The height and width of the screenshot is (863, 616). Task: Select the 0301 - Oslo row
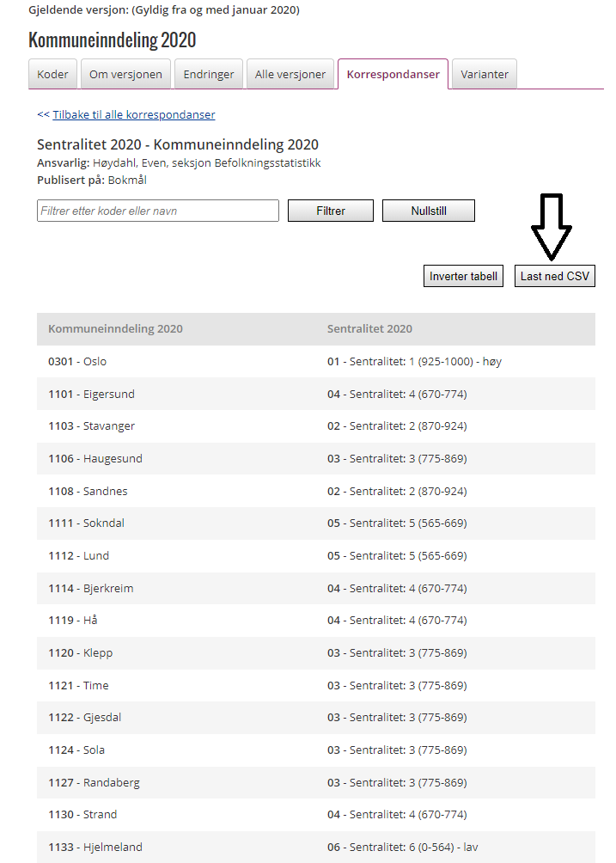[77, 362]
